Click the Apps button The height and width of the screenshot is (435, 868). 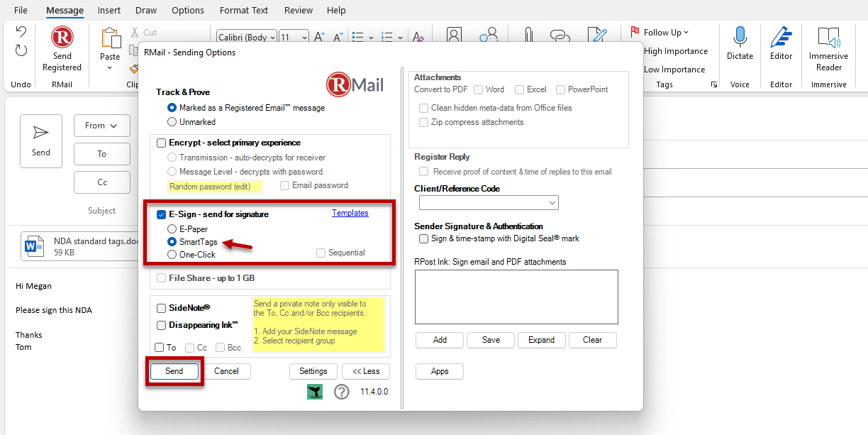(440, 371)
